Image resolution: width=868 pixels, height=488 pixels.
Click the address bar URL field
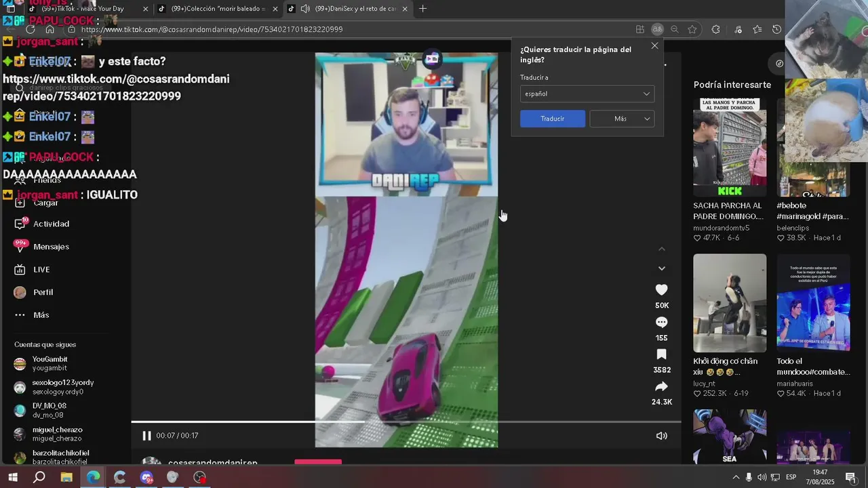point(353,29)
